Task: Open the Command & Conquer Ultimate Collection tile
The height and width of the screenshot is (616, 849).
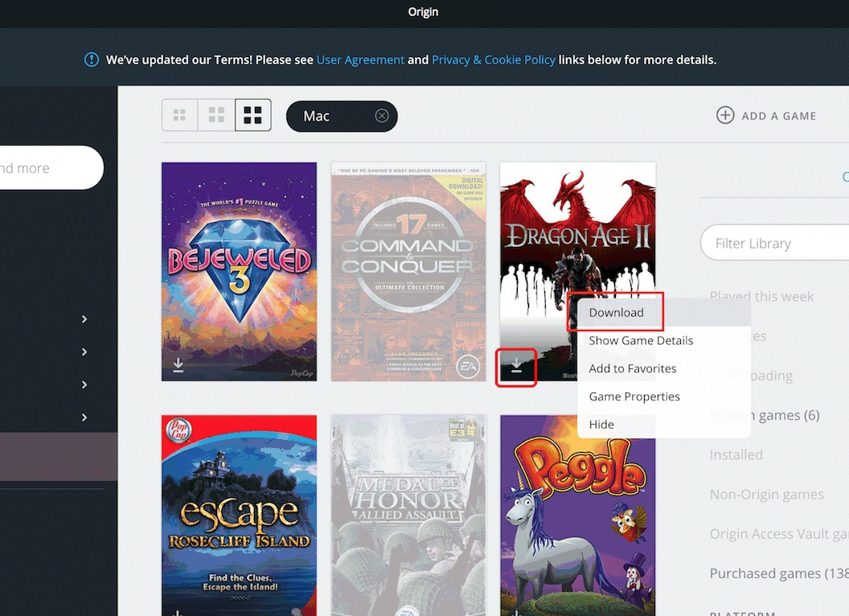Action: point(408,272)
